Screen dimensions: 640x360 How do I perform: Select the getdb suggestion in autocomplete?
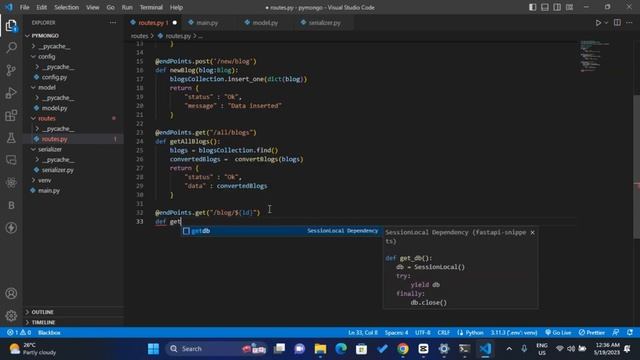pos(281,231)
